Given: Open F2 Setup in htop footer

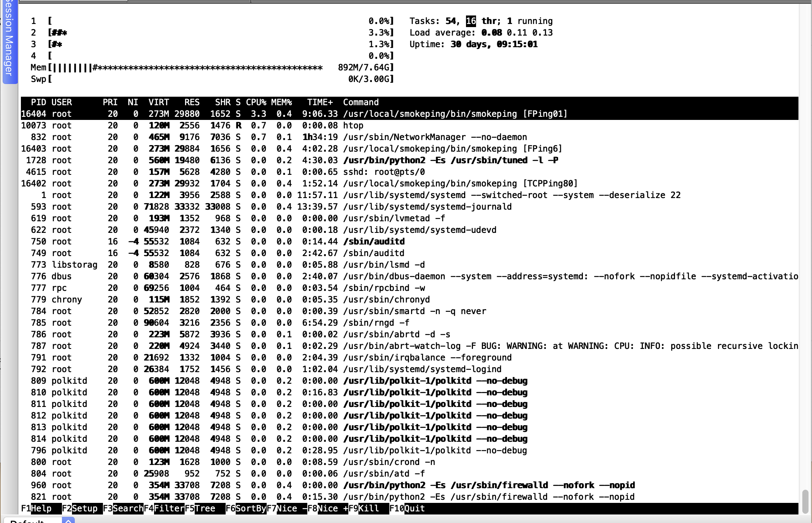Looking at the screenshot, I should [84, 508].
